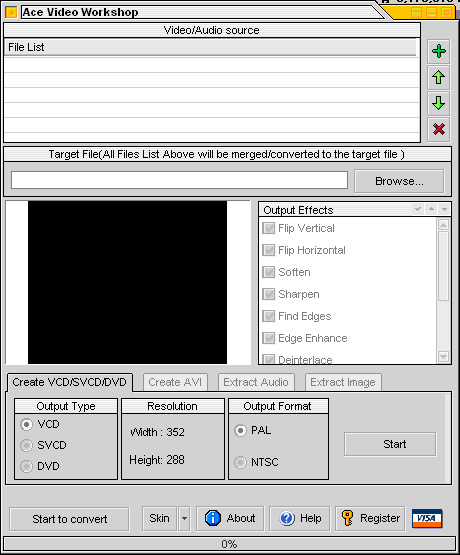This screenshot has height=555, width=460.
Task: Toggle the Edge Enhance checkbox
Action: (x=269, y=338)
